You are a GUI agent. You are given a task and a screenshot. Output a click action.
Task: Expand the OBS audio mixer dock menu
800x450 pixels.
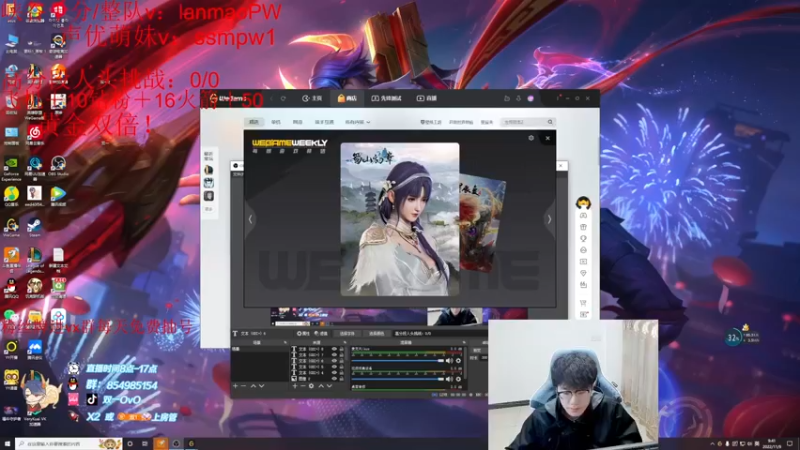tap(464, 342)
